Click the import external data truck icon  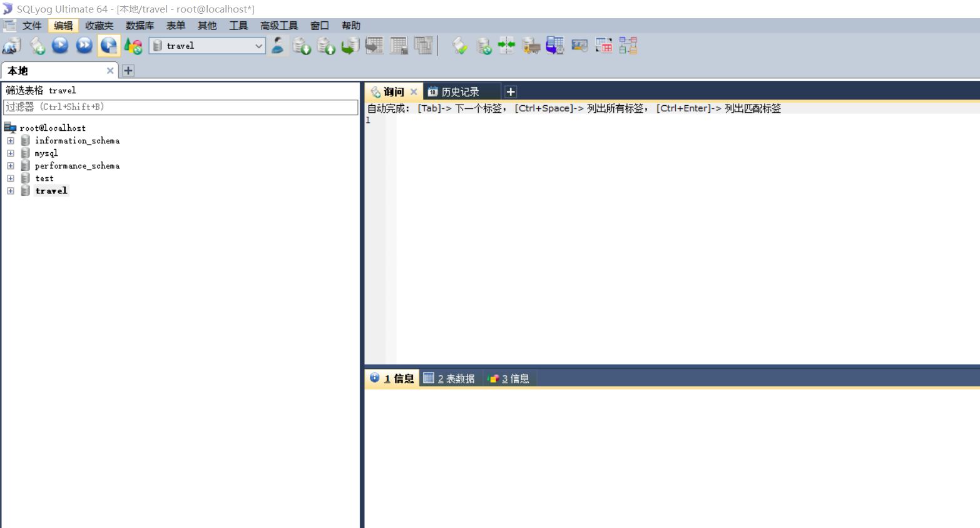[x=531, y=46]
